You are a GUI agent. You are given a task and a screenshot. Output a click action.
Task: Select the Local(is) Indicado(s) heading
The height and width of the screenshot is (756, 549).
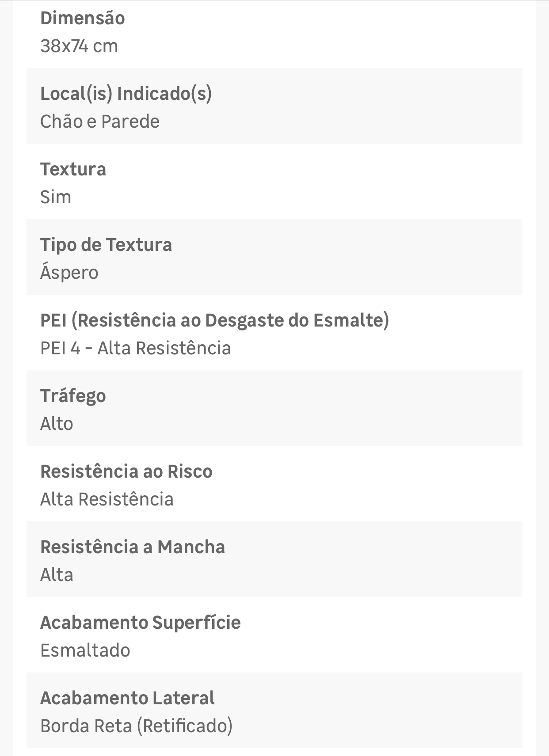click(x=126, y=94)
